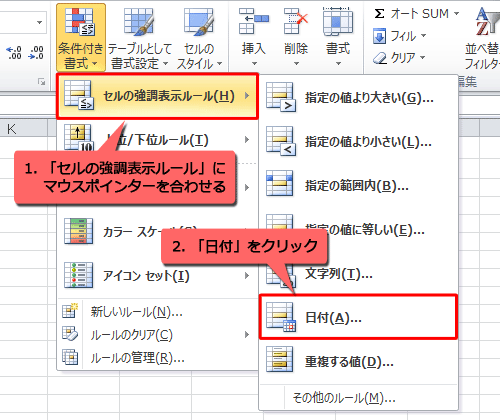Choose 指定の値より小さい(L) rule
Viewport: 500px width, 420px height.
358,142
